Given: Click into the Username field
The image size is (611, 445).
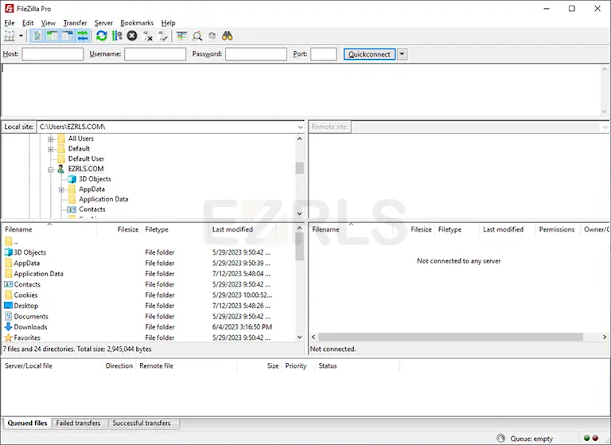Looking at the screenshot, I should click(x=155, y=54).
